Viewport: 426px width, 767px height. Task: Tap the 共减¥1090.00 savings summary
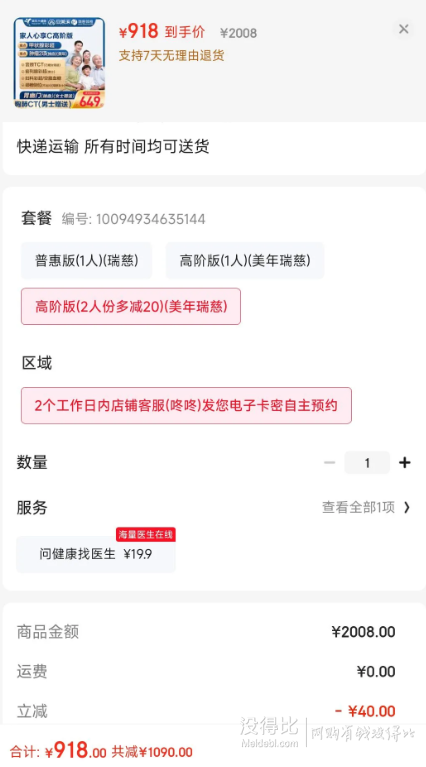coord(152,752)
